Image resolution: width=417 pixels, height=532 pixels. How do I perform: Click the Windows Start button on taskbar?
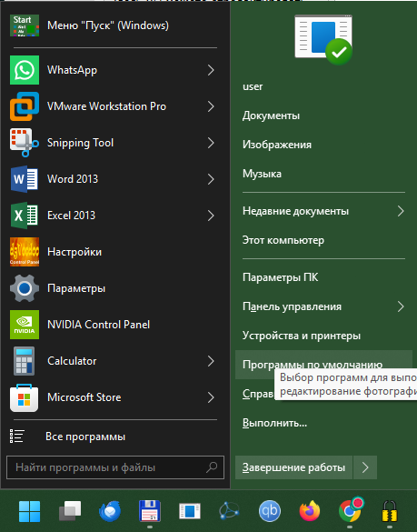(x=29, y=511)
